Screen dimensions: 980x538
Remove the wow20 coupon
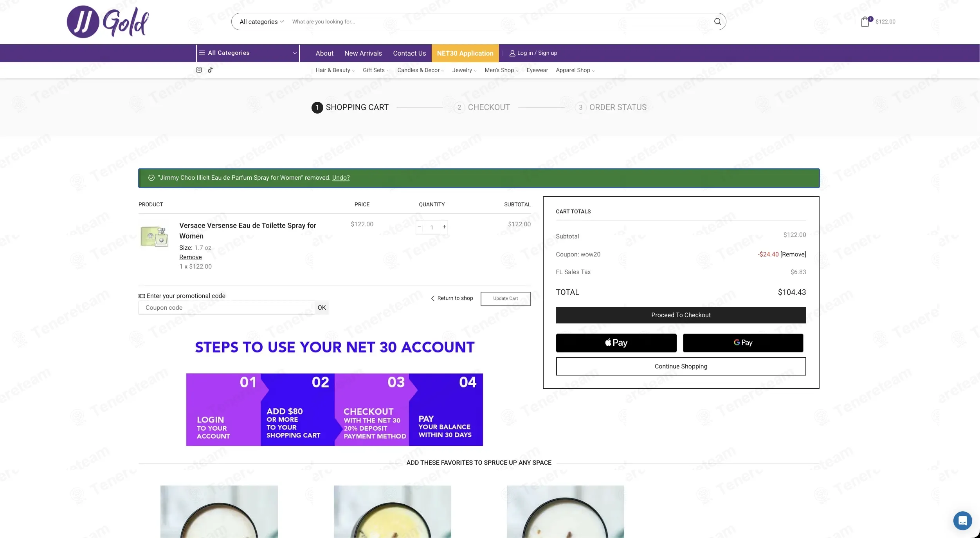tap(793, 254)
